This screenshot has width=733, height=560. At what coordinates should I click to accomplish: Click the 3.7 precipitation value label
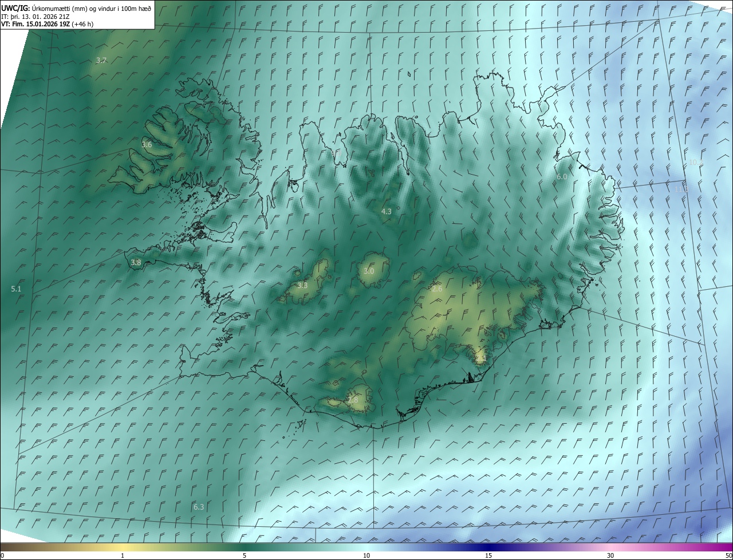101,60
